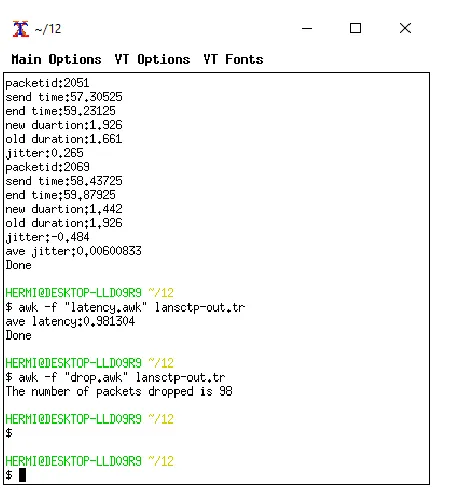Viewport: 458px width, 490px height.
Task: Click the jitter:-0.484 line
Action: 47,237
